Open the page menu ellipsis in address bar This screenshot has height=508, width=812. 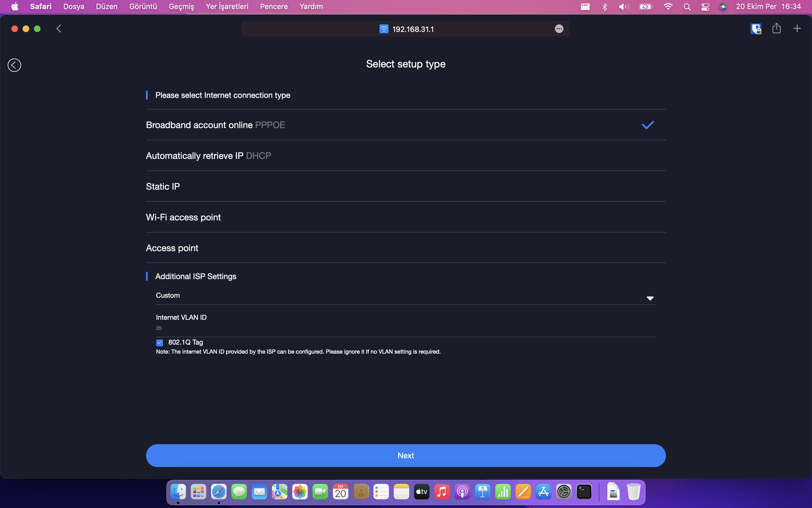click(559, 29)
